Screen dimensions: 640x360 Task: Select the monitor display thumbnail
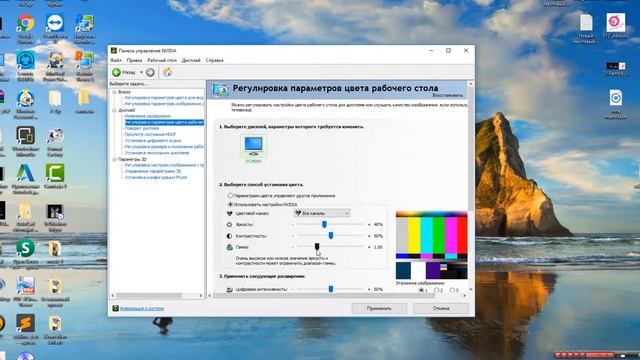tap(253, 146)
